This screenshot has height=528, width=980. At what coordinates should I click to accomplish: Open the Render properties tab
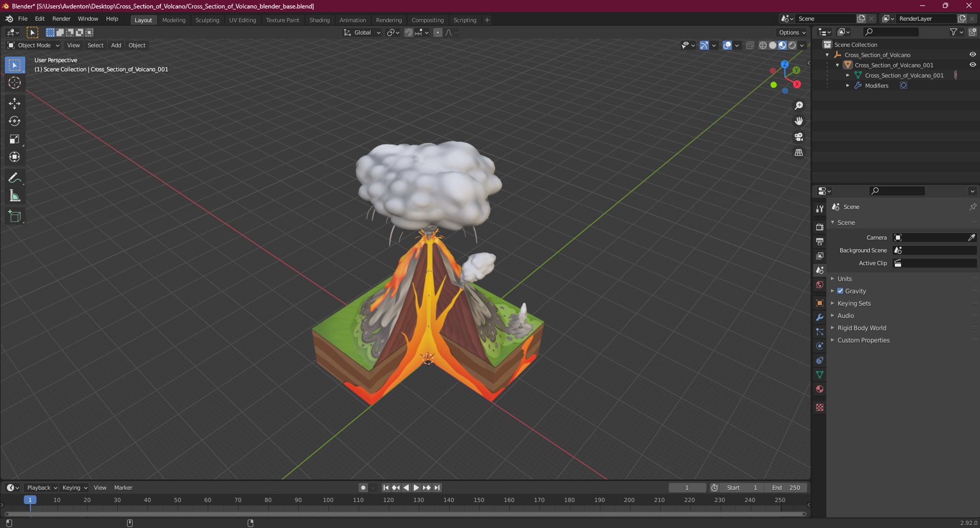[x=820, y=227]
